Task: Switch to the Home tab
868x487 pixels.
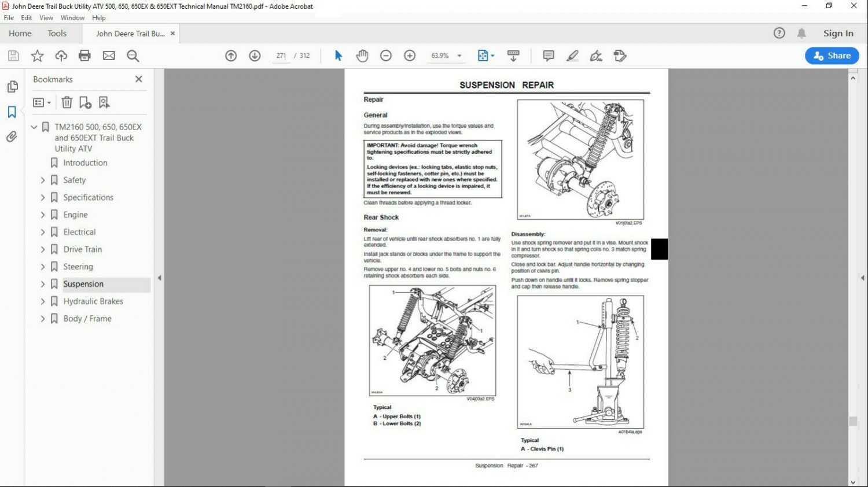Action: pos(20,34)
